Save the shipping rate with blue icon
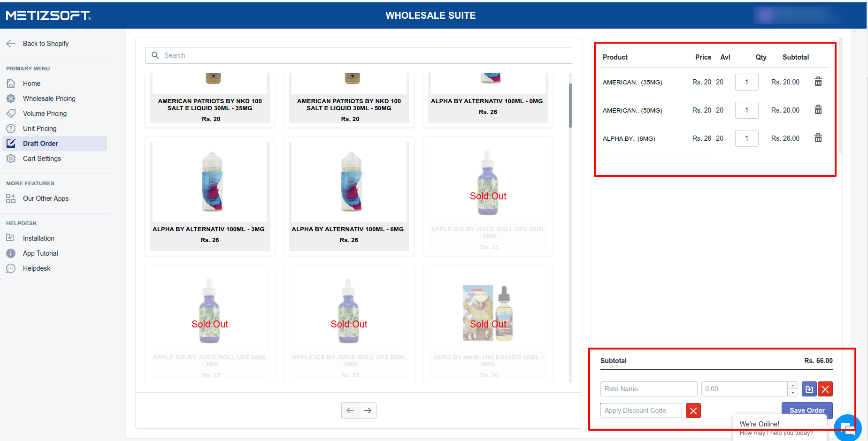The width and height of the screenshot is (868, 441). 809,389
